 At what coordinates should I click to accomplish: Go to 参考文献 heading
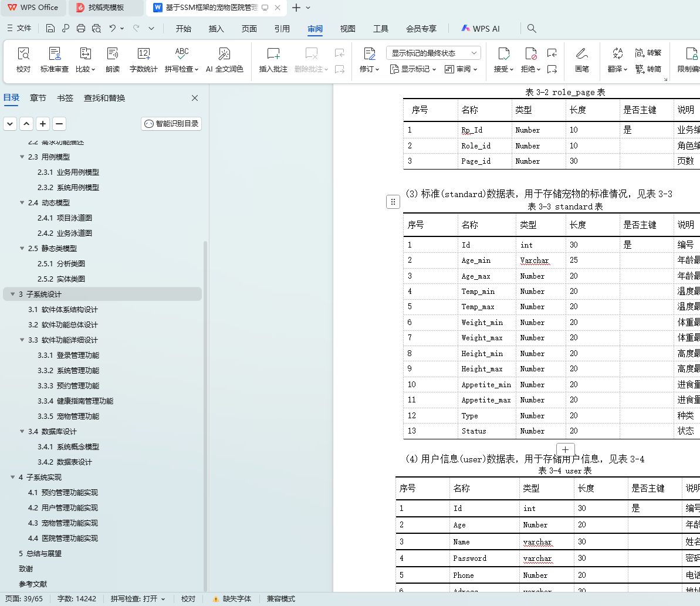click(33, 584)
